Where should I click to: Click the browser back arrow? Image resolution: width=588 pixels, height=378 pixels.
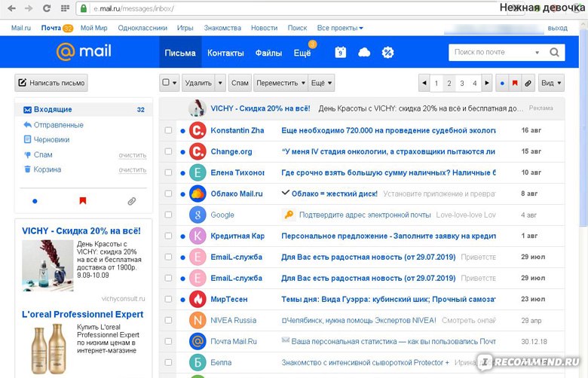pyautogui.click(x=11, y=8)
